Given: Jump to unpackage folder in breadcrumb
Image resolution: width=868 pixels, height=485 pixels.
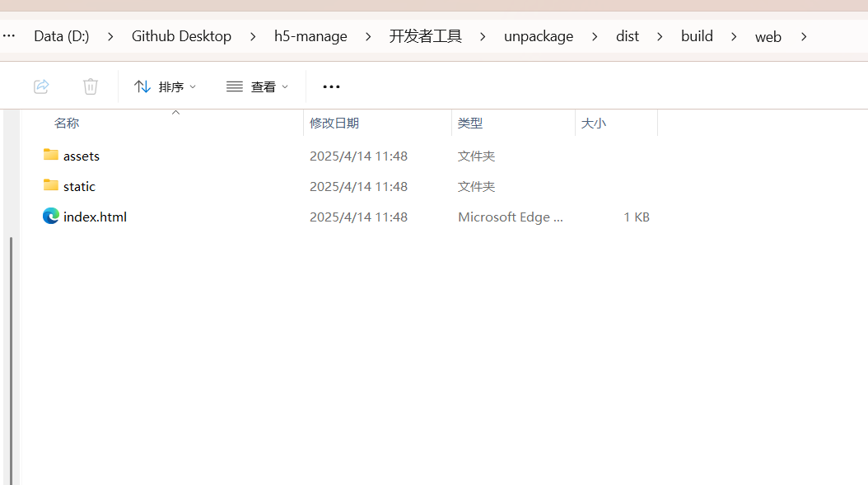Looking at the screenshot, I should [x=539, y=36].
